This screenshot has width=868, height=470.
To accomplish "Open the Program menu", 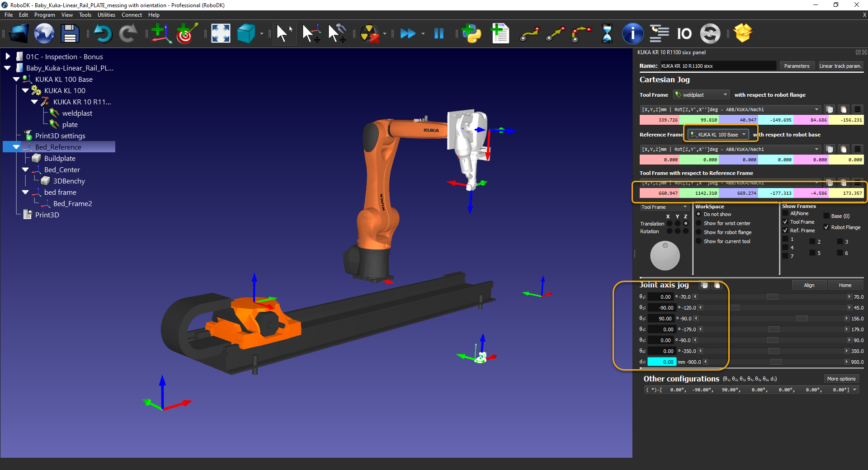I will point(44,15).
